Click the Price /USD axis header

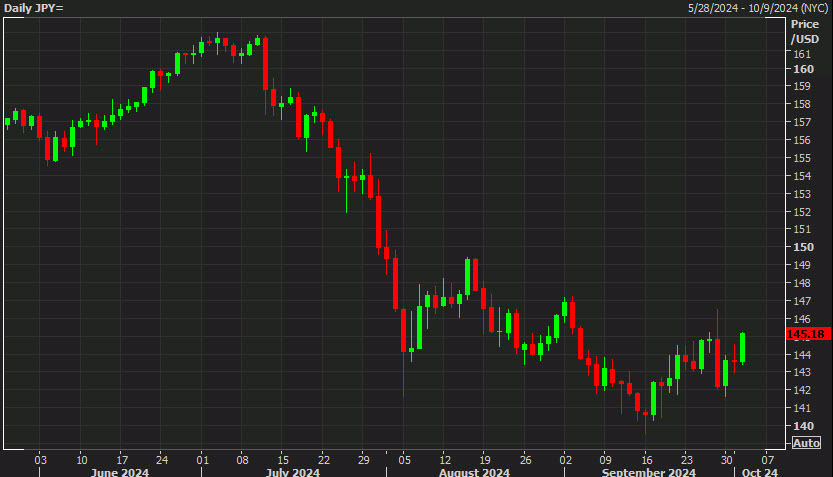point(804,31)
